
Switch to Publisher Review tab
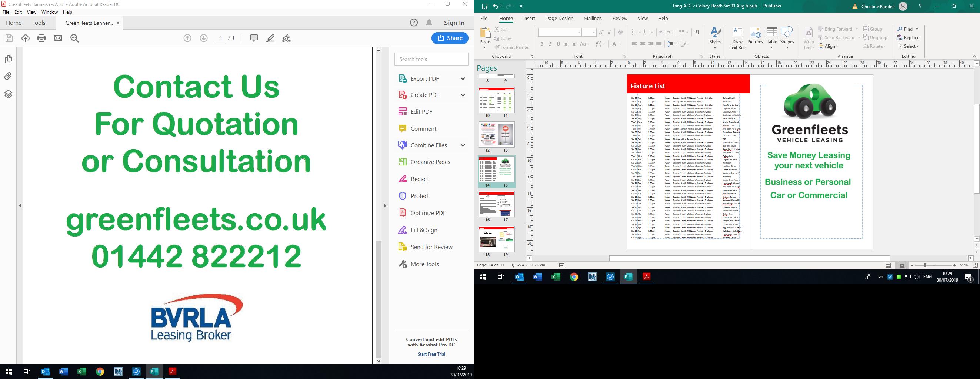620,18
